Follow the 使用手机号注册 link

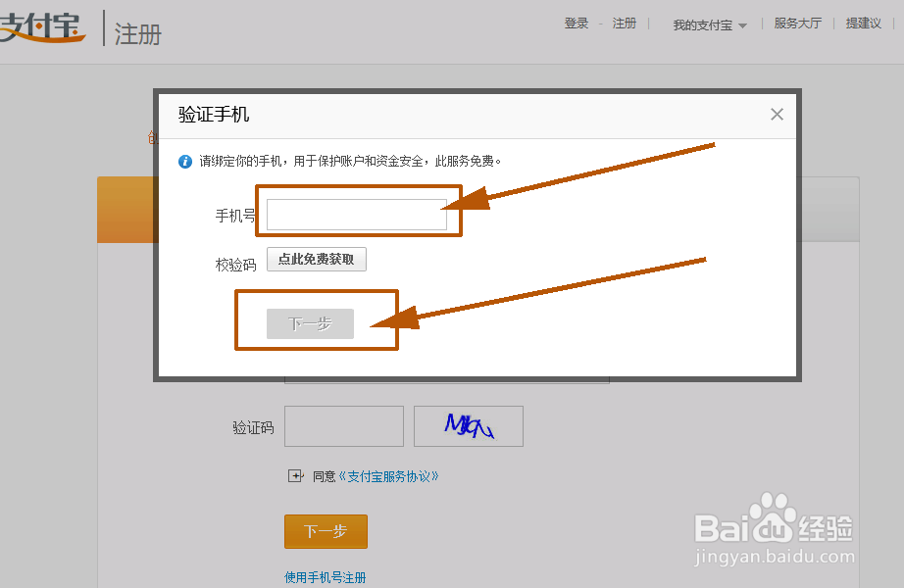pyautogui.click(x=326, y=578)
